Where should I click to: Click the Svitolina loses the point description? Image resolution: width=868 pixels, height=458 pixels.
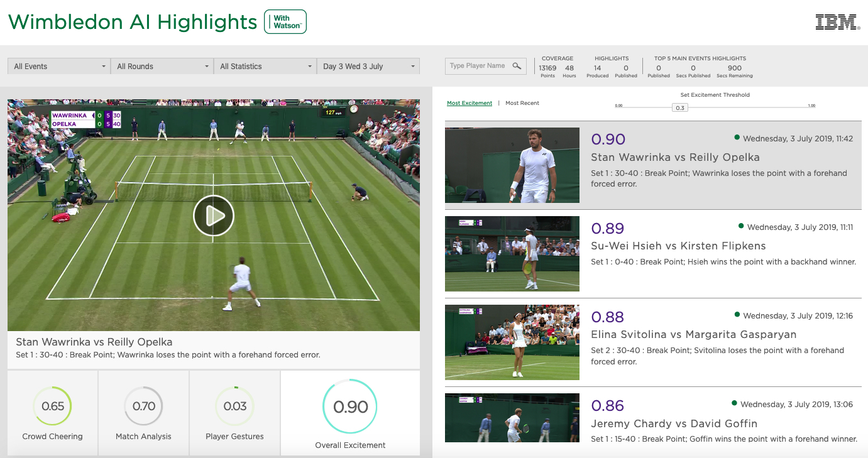718,356
